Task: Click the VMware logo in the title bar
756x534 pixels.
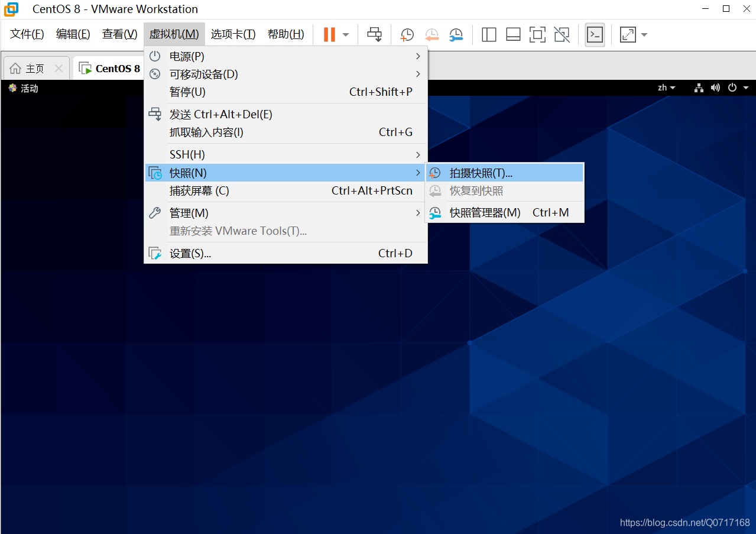Action: click(12, 9)
